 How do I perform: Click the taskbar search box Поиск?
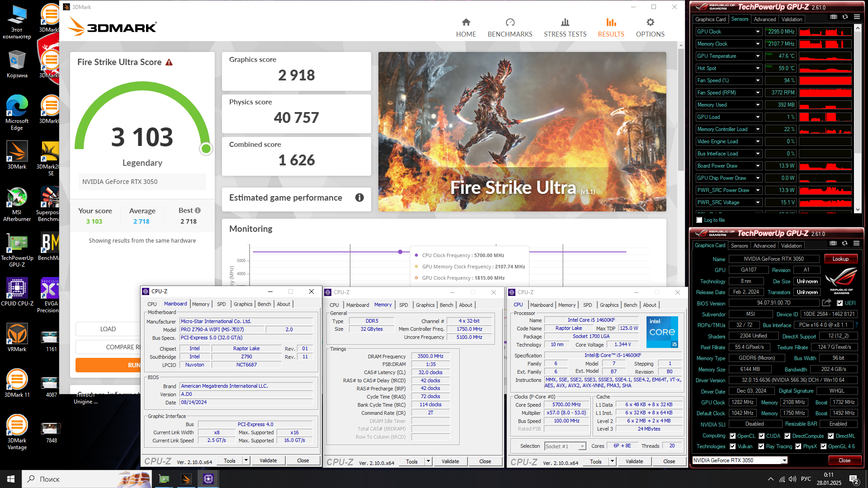(x=86, y=479)
